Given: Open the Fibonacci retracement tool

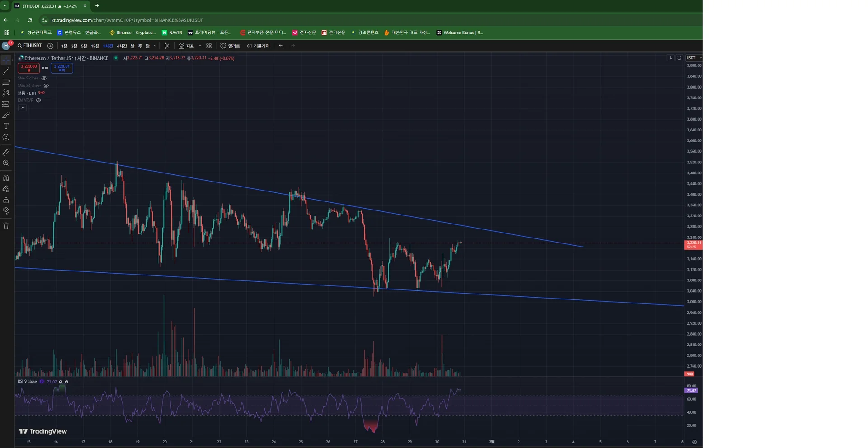Looking at the screenshot, I should pos(6,82).
